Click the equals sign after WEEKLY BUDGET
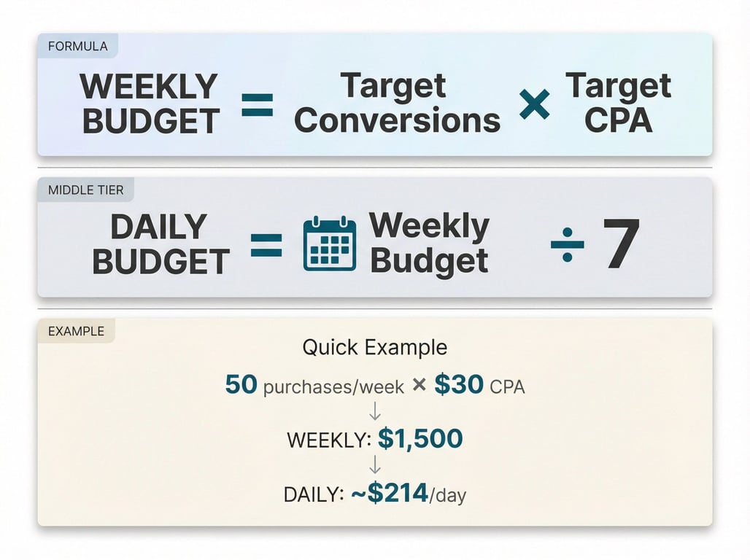Viewport: 750px width, 560px height. pos(258,105)
